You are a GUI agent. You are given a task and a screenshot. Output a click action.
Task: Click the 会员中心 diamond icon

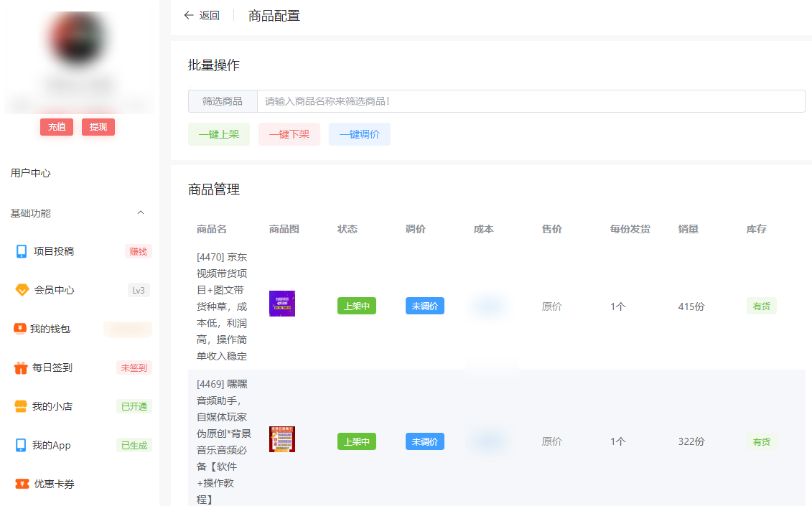pyautogui.click(x=21, y=290)
